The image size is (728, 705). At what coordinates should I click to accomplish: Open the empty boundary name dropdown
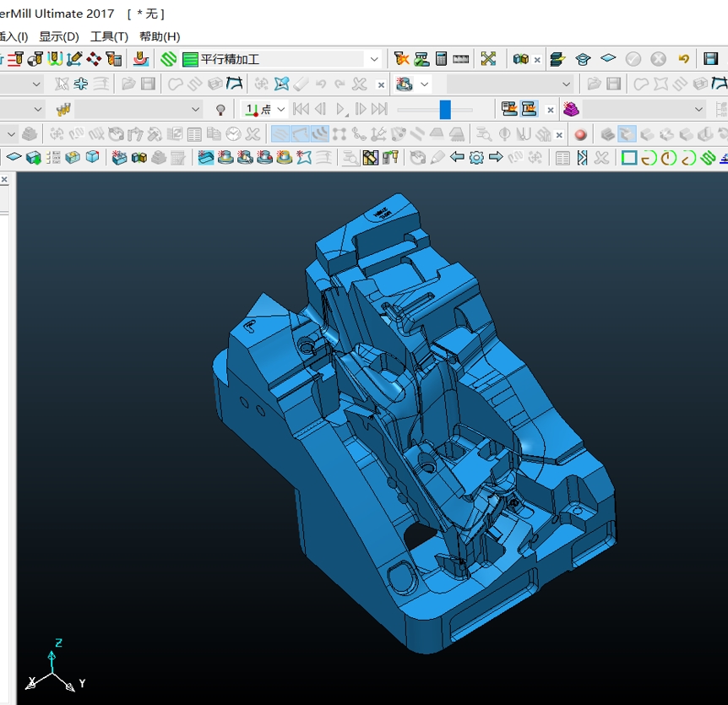point(509,84)
